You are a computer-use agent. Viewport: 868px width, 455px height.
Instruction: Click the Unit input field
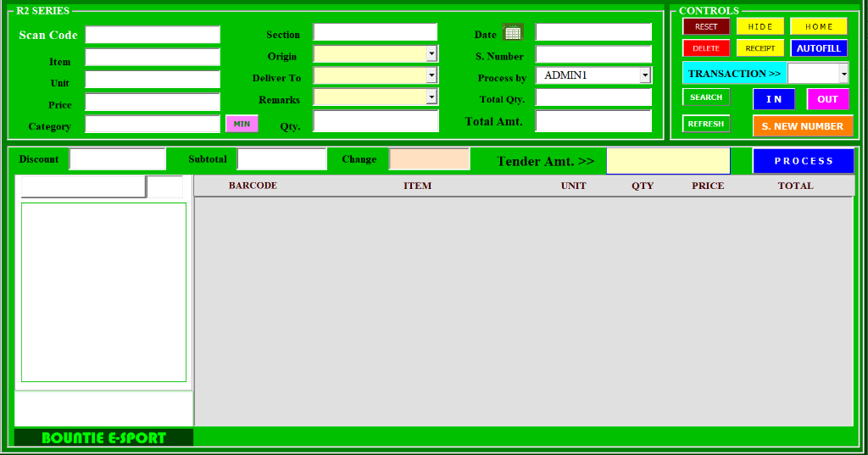pos(153,79)
